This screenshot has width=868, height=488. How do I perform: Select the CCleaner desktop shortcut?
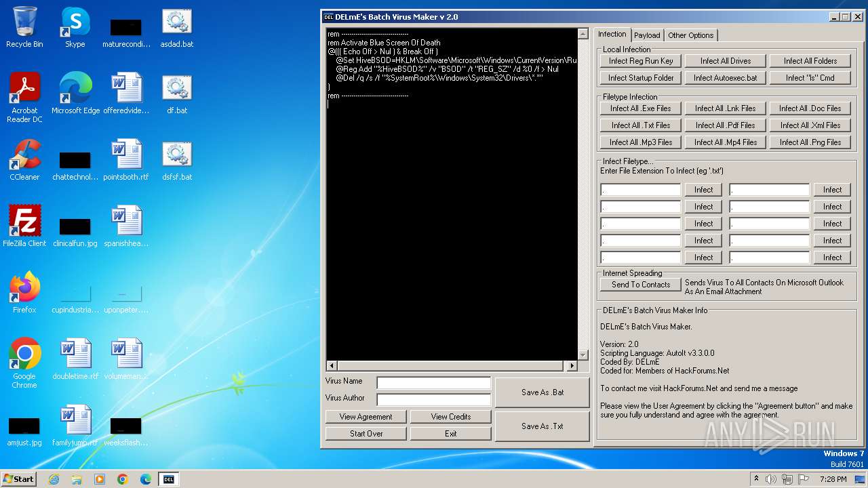click(24, 161)
